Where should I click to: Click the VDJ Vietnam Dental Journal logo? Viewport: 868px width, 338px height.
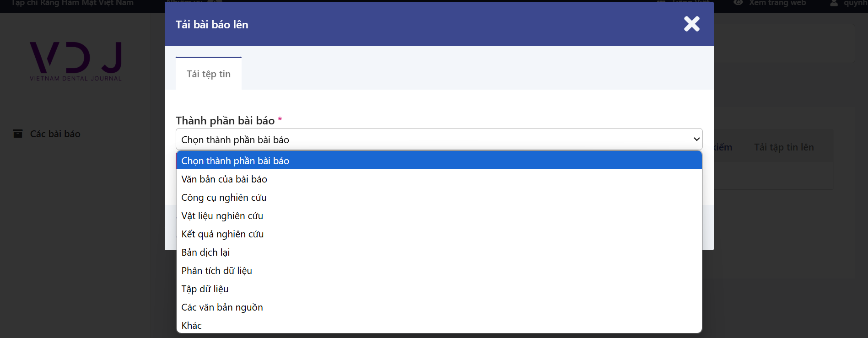[76, 61]
